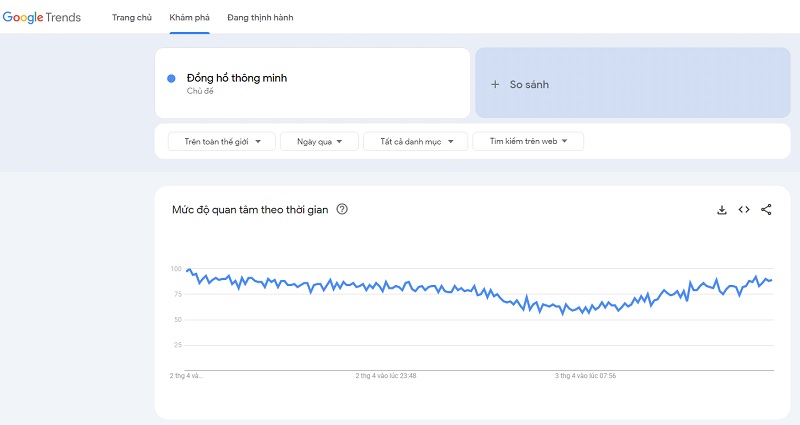Click the plus icon beside So sánh

[x=495, y=85]
